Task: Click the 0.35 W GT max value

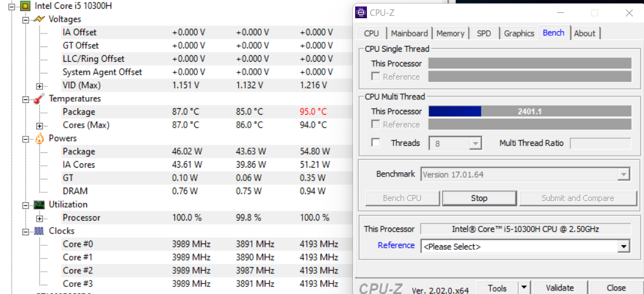Action: (312, 178)
